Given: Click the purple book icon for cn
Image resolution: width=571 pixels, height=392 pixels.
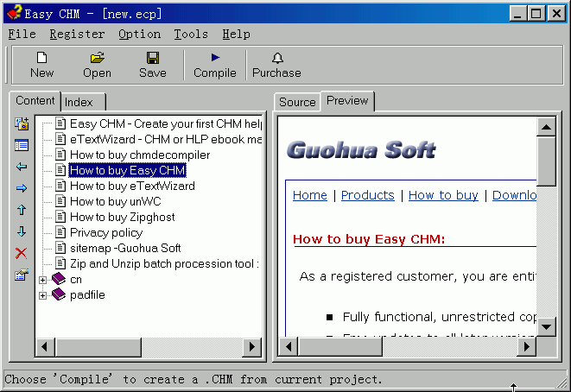Looking at the screenshot, I should [x=59, y=279].
